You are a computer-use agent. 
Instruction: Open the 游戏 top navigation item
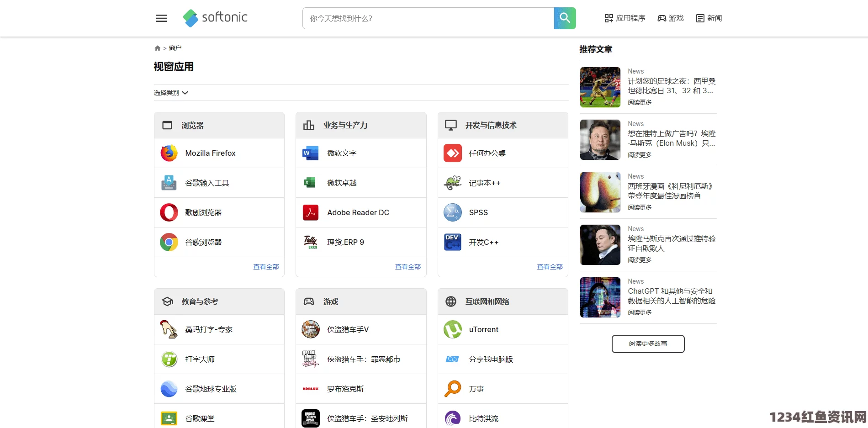point(670,18)
